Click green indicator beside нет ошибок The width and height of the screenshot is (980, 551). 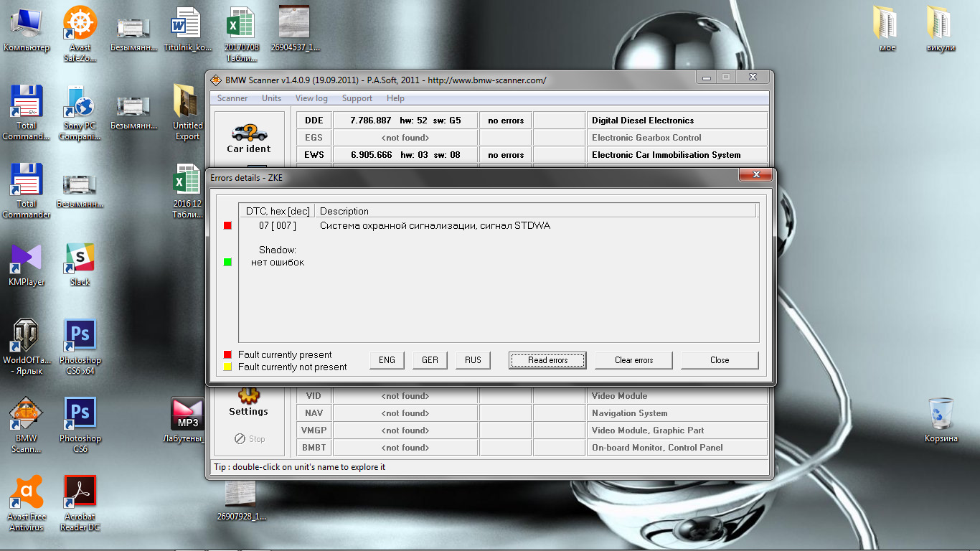tap(227, 262)
